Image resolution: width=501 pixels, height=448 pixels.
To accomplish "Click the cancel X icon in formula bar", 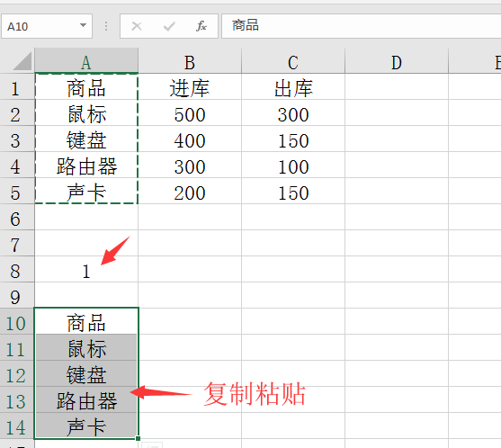I will 137,26.
